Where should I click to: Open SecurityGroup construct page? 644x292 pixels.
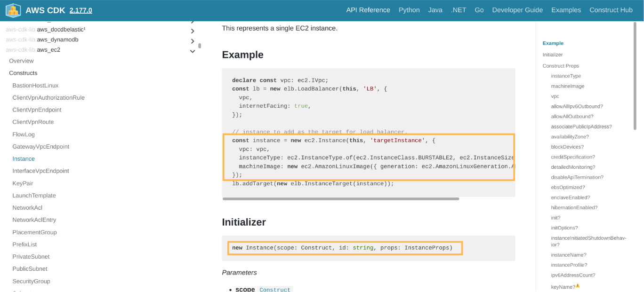(31, 281)
